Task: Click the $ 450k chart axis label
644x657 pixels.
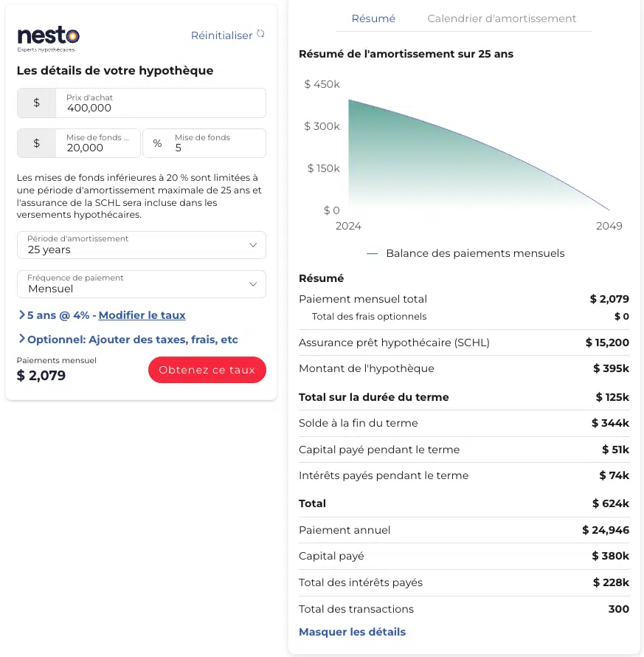Action: pos(322,84)
